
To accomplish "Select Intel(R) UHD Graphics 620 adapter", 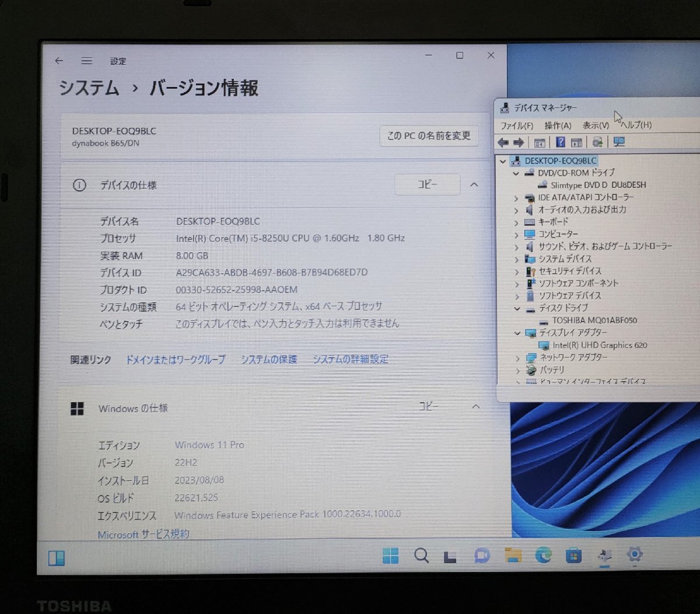I will pyautogui.click(x=600, y=346).
